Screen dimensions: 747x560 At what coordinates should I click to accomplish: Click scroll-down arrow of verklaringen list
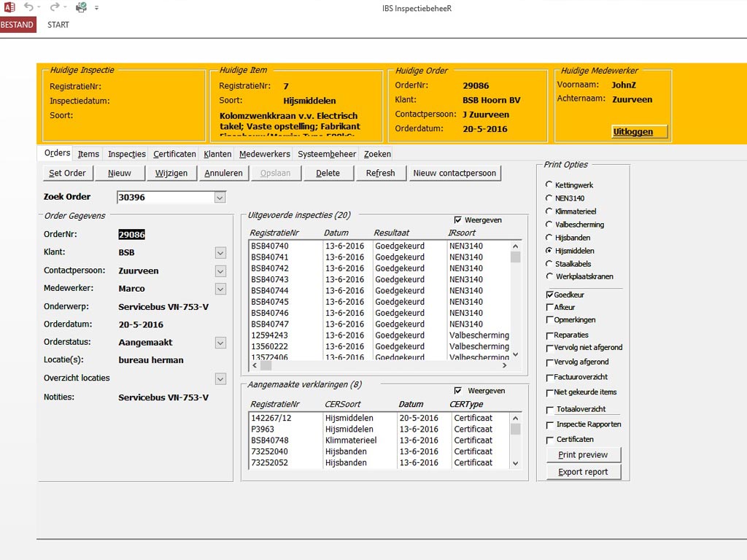tap(516, 463)
